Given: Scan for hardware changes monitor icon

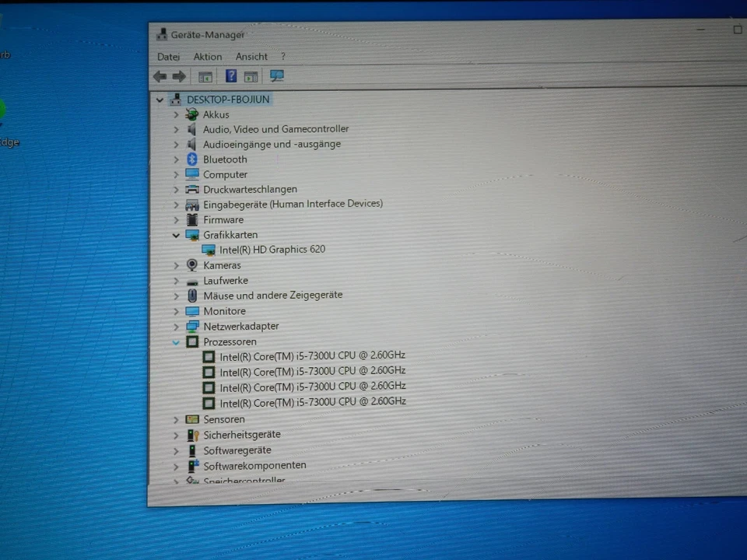Looking at the screenshot, I should click(x=277, y=75).
